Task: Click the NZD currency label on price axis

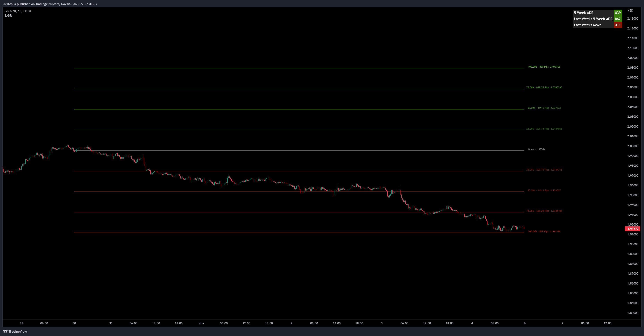Action: coord(630,11)
